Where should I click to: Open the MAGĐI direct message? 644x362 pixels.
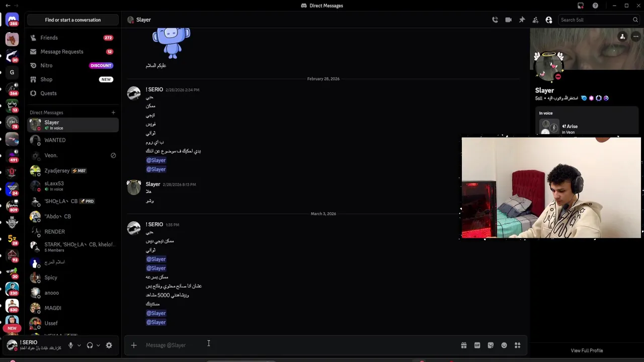(73, 308)
